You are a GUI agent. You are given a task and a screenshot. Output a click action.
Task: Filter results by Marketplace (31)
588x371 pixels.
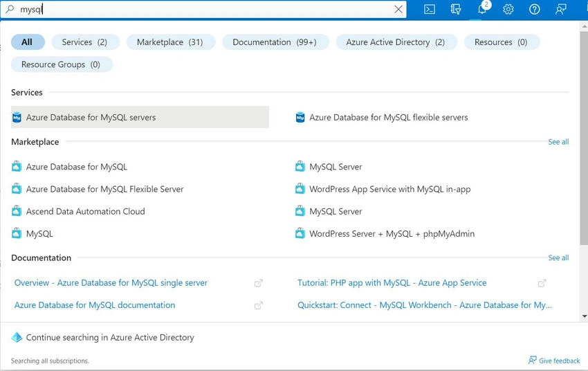(170, 42)
